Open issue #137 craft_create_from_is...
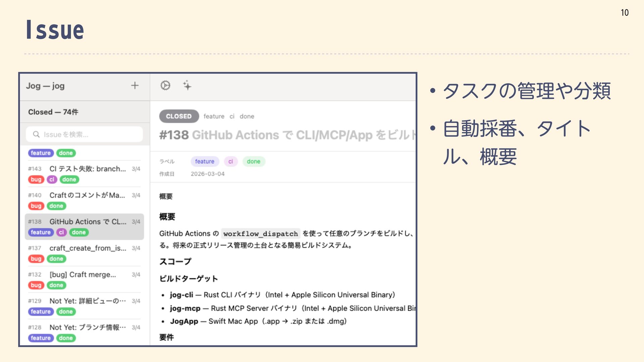Image resolution: width=644 pixels, height=362 pixels. [87, 248]
